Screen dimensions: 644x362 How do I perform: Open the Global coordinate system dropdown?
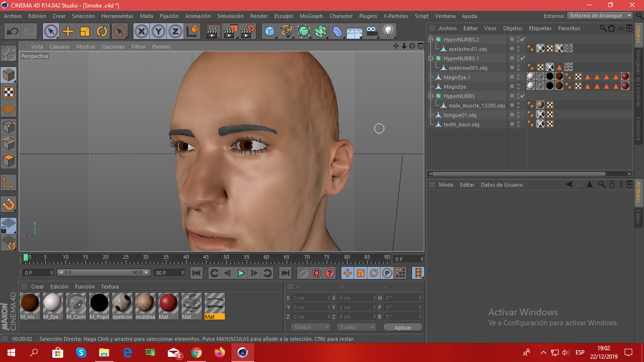tap(311, 327)
